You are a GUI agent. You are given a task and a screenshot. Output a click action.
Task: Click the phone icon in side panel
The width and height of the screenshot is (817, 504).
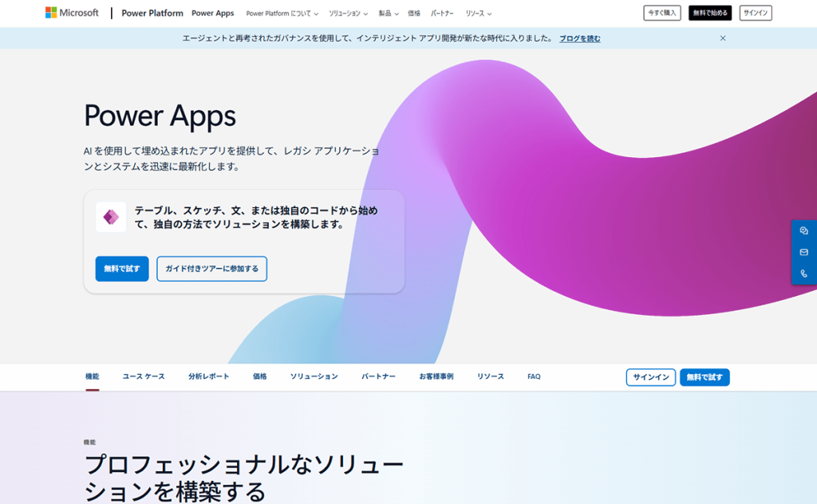(804, 274)
